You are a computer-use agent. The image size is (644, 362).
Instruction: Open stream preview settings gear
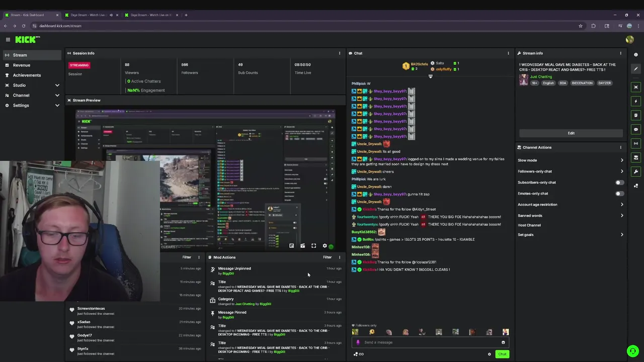[325, 246]
